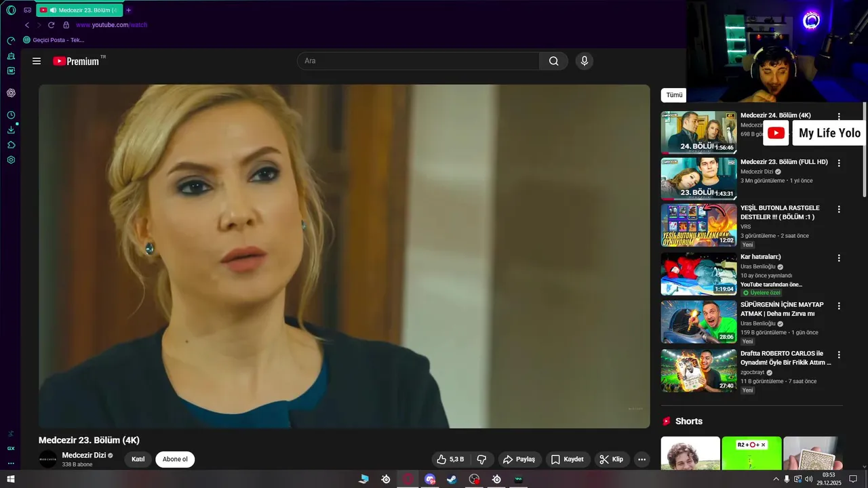The height and width of the screenshot is (488, 868).
Task: Open options for Draftta ROBERTO CARLOS video
Action: 839,355
